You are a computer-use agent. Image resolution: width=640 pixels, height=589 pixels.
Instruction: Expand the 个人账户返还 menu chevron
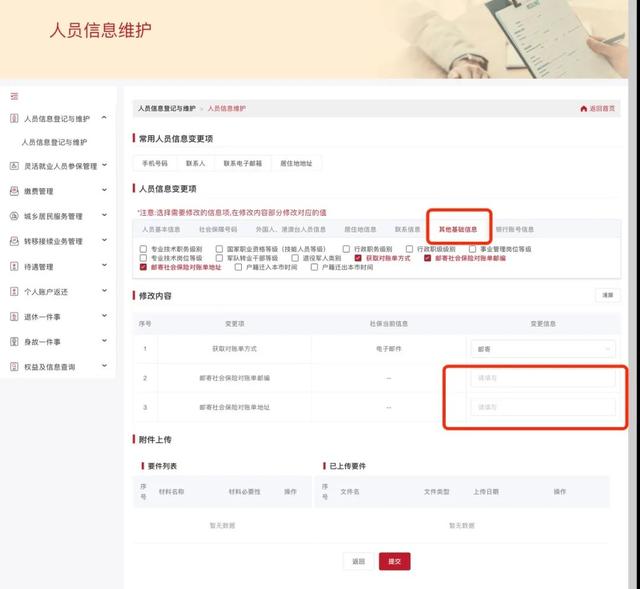click(104, 291)
